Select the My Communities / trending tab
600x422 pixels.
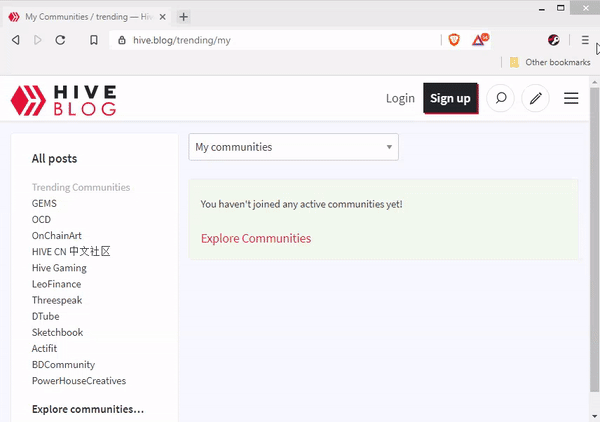[87, 17]
